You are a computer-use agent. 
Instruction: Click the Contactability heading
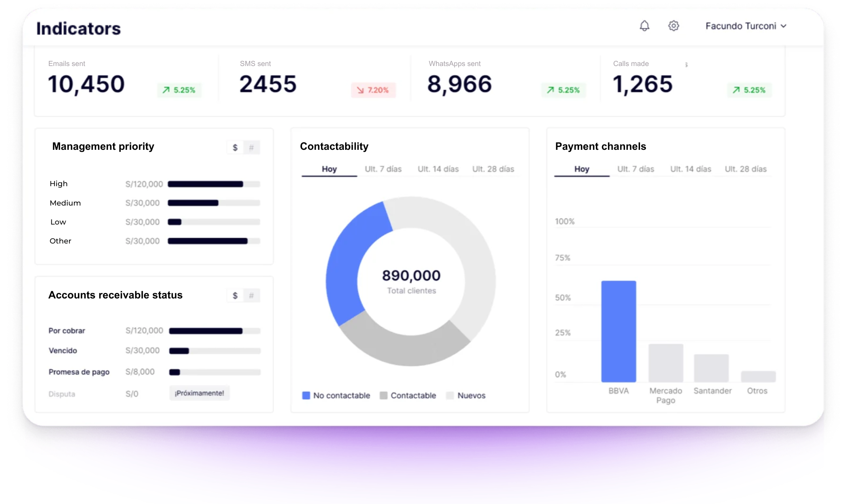334,147
